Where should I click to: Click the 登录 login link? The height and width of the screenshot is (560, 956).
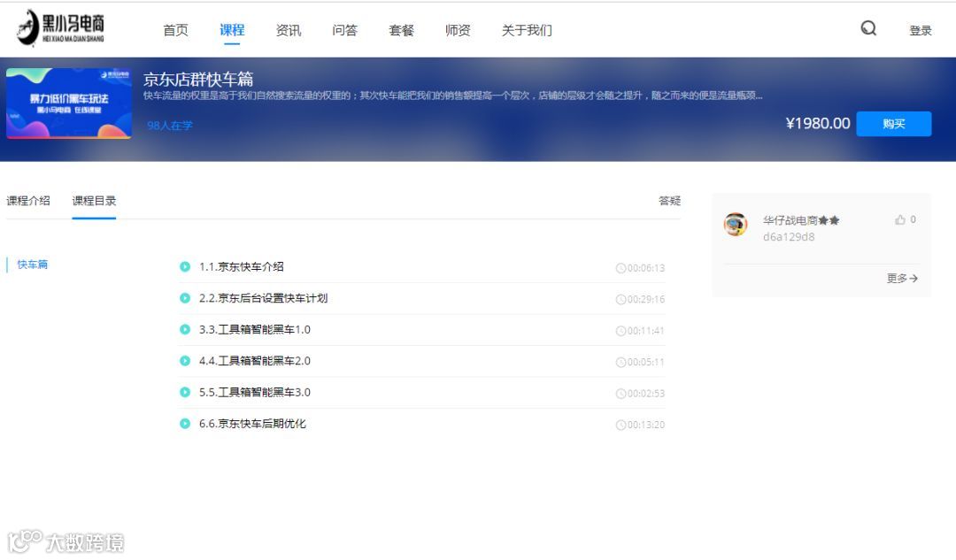[920, 30]
